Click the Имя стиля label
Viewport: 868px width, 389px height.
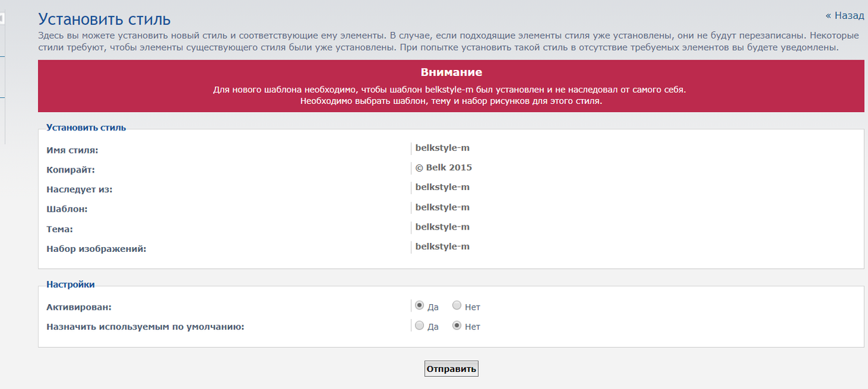(73, 150)
